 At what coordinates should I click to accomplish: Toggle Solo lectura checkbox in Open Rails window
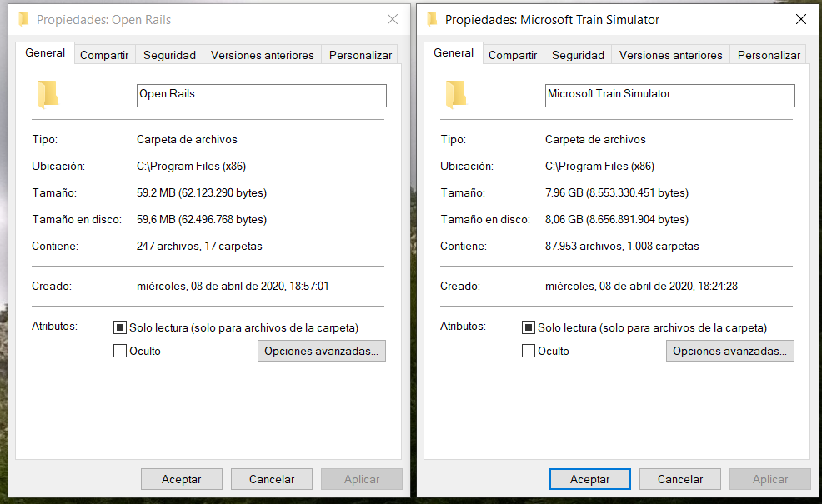(120, 327)
